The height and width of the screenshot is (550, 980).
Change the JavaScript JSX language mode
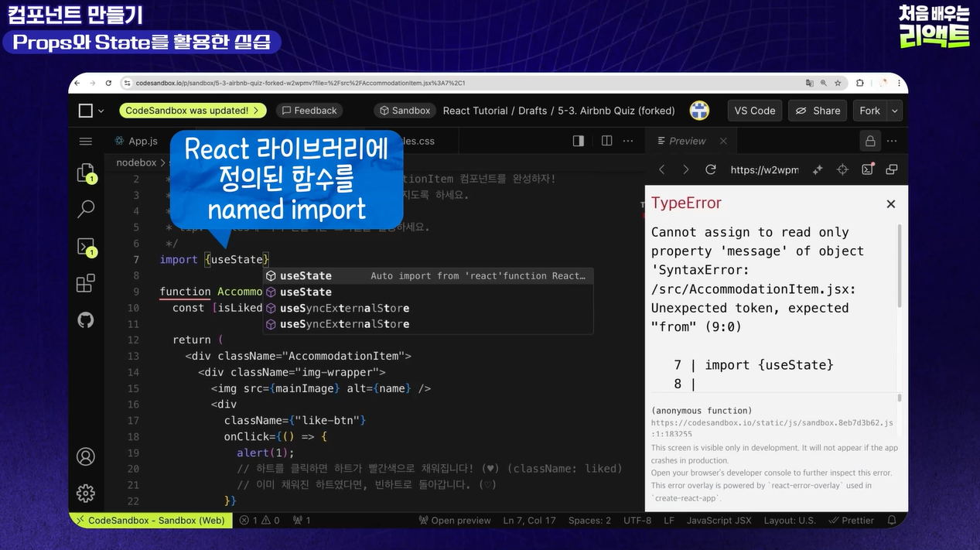pyautogui.click(x=719, y=521)
